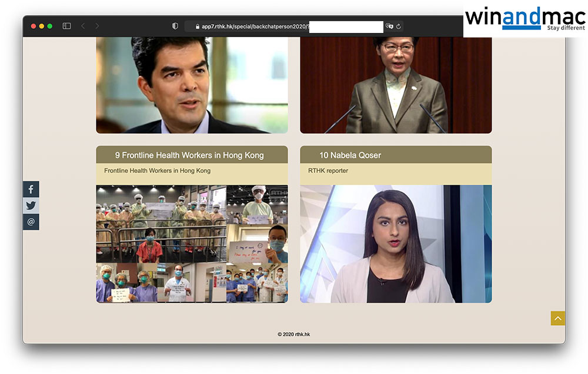588x374 pixels.
Task: Open the "9 Frontline Health Workers in Hong Kong" heading
Action: pos(189,155)
